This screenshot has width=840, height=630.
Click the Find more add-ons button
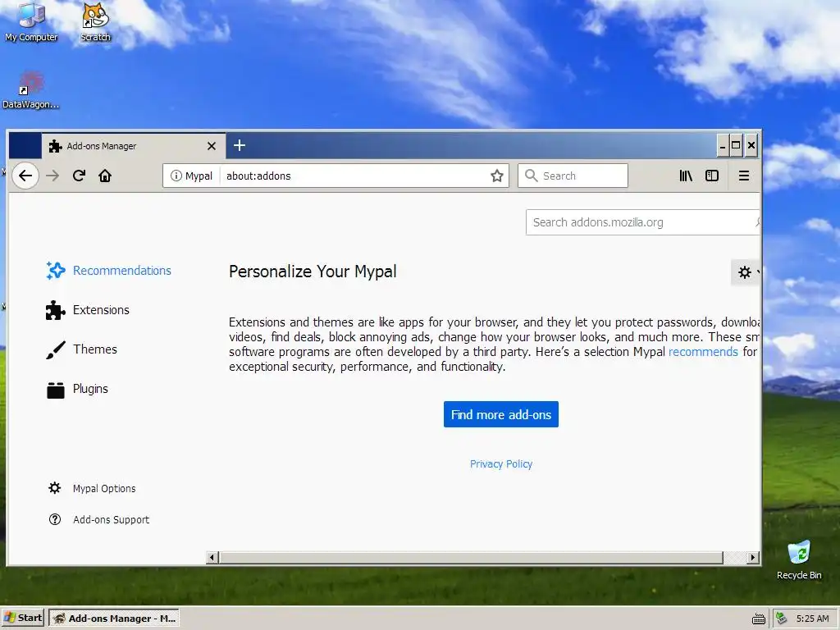501,414
